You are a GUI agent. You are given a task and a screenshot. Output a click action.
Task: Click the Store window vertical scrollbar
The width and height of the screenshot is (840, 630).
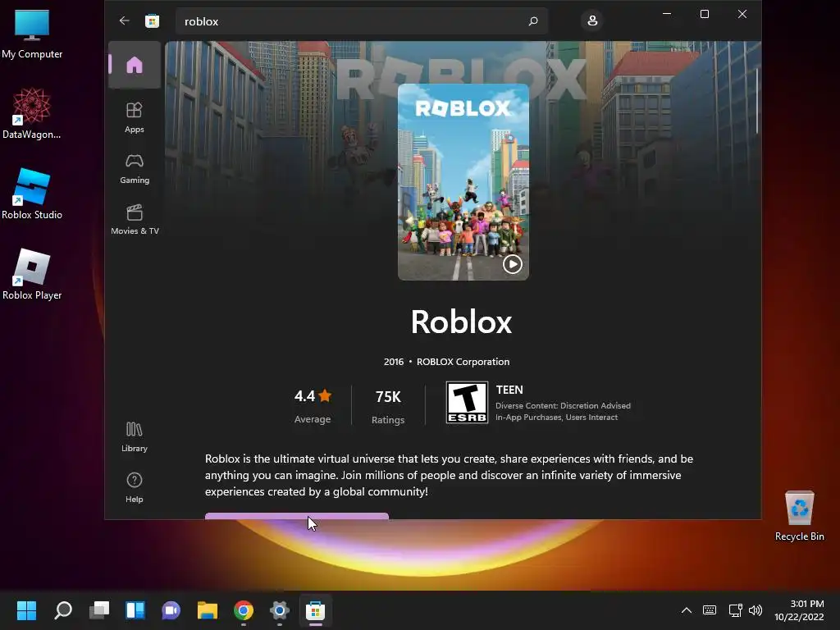click(x=757, y=102)
